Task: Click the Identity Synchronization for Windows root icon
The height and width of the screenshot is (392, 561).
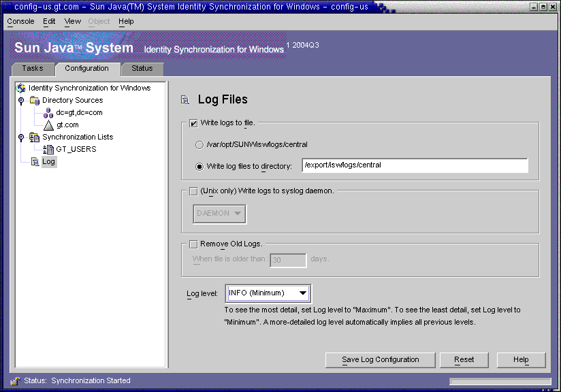Action: (x=21, y=88)
